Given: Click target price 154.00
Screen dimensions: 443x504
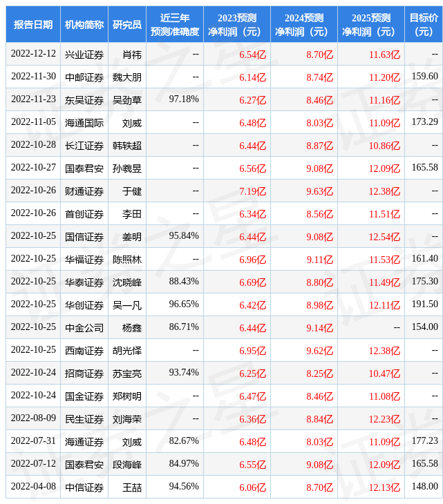Looking at the screenshot, I should pos(425,327).
